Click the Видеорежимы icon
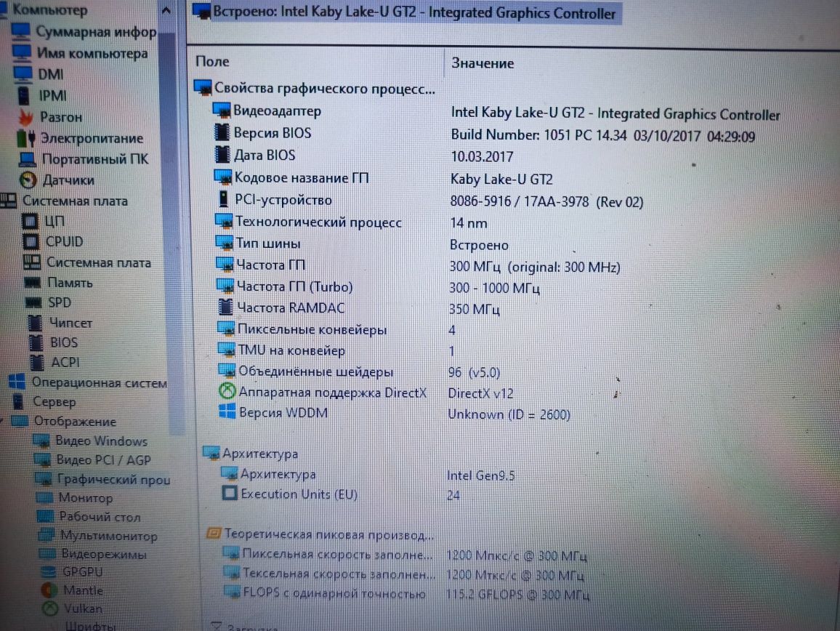Image resolution: width=840 pixels, height=631 pixels. click(48, 554)
